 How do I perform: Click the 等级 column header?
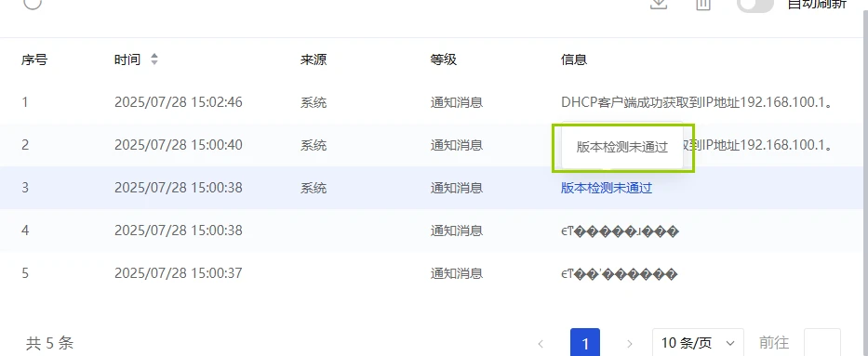444,59
